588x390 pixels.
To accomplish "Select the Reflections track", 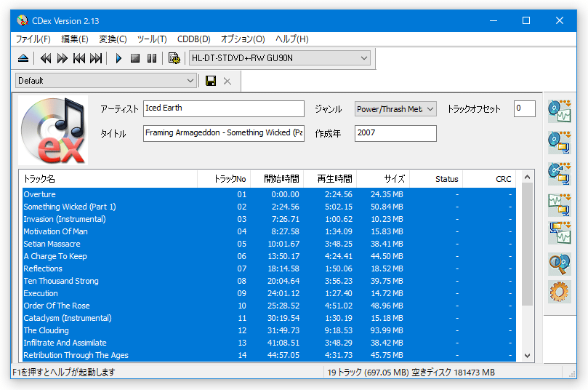I will click(269, 268).
